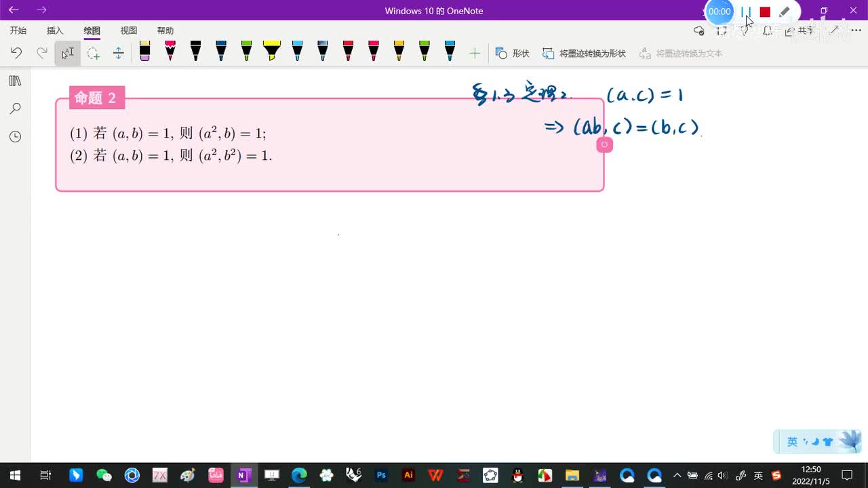Show notebooks navigation pane
Image resolution: width=868 pixels, height=488 pixels.
[x=15, y=81]
